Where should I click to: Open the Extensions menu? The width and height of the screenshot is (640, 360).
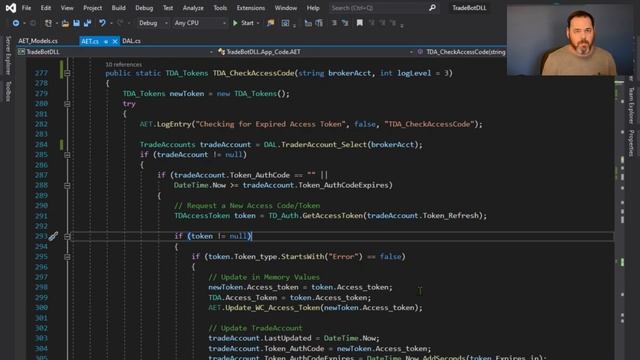tap(251, 8)
